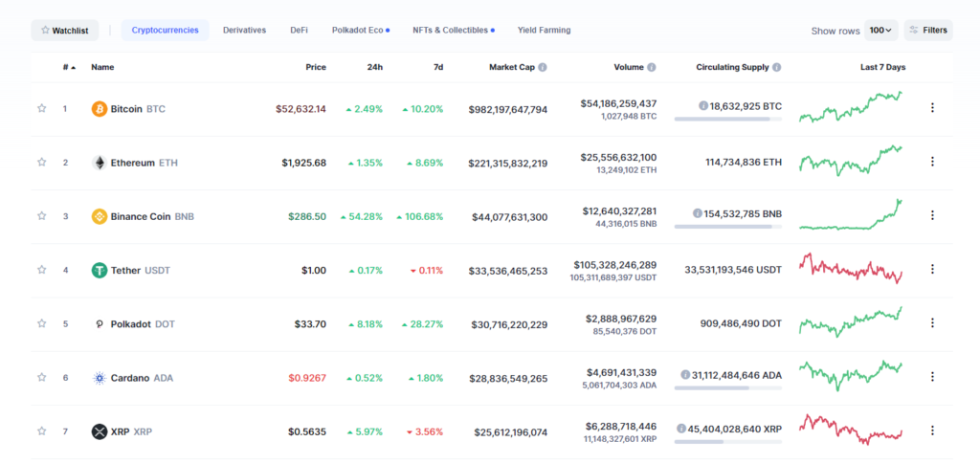Open the Binance Coin 7-day sparkline chart
Image resolution: width=980 pixels, height=464 pixels.
click(x=851, y=215)
